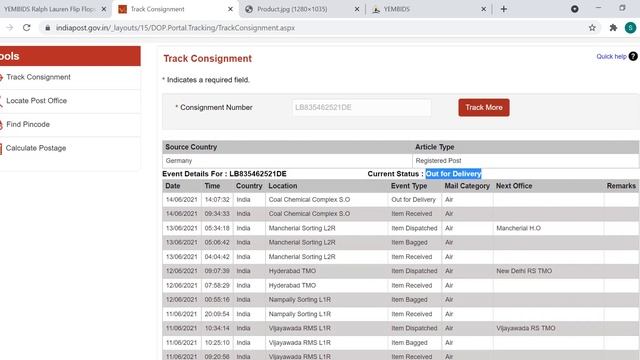Click New Delhi RS TMO next office cell
This screenshot has width=640, height=360.
point(524,271)
